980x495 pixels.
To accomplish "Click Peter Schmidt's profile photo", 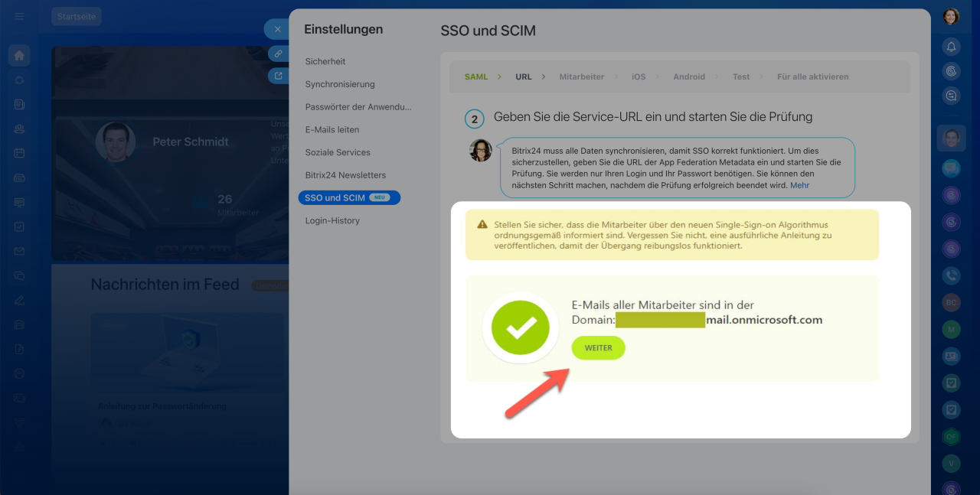I will 116,142.
